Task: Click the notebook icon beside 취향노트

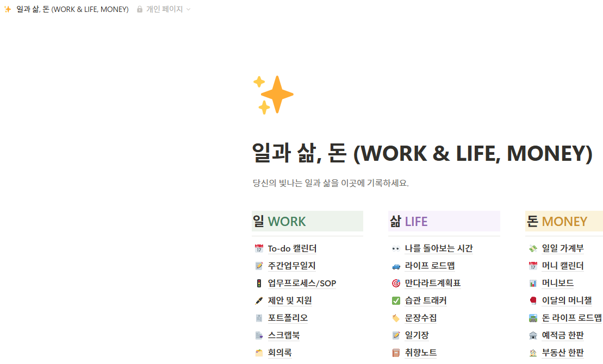Action: [x=396, y=353]
